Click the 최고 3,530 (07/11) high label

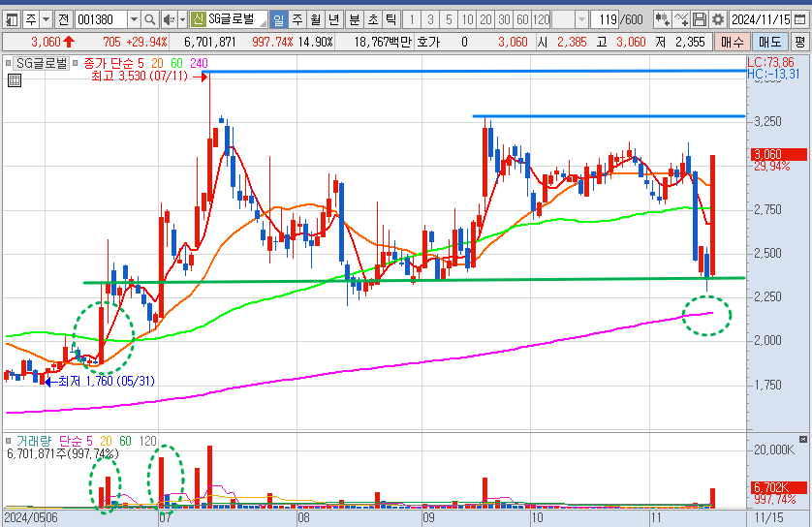[x=140, y=77]
